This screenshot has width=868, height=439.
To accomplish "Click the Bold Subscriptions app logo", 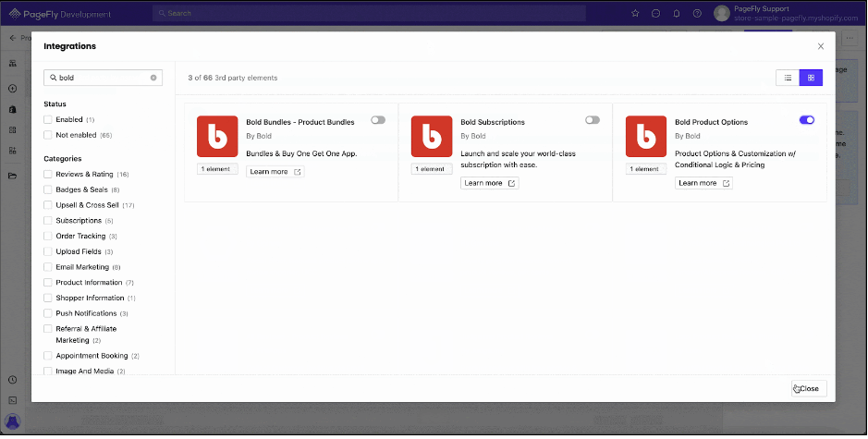I will click(x=432, y=136).
